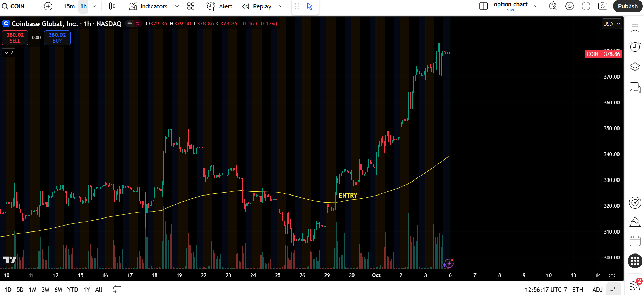Click the Publish button
644x295 pixels.
(628, 6)
